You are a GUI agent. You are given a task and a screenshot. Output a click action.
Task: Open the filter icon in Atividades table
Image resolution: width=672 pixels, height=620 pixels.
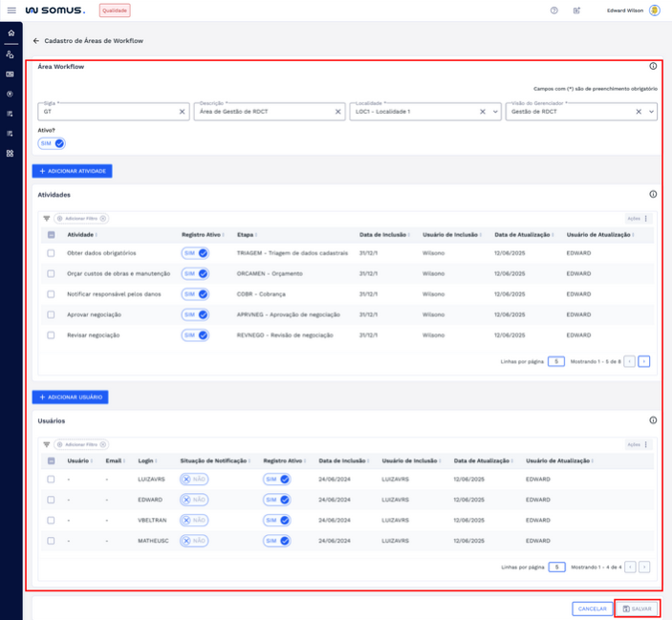(46, 219)
